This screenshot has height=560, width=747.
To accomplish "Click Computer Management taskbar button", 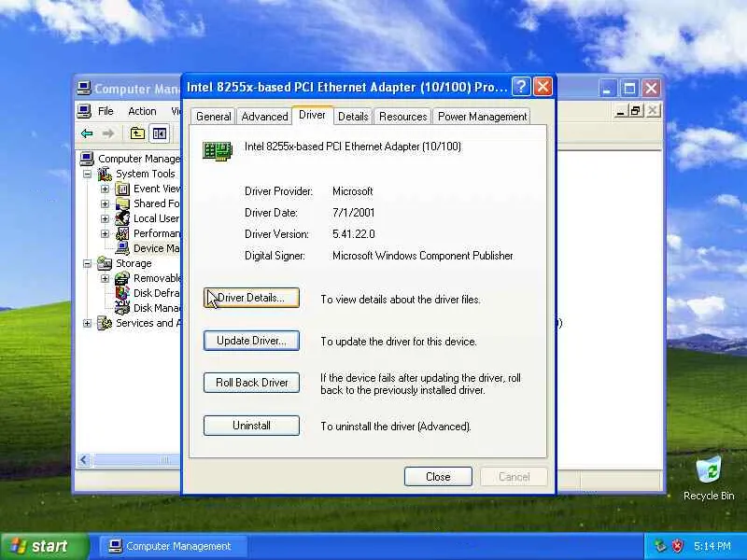I will (174, 546).
